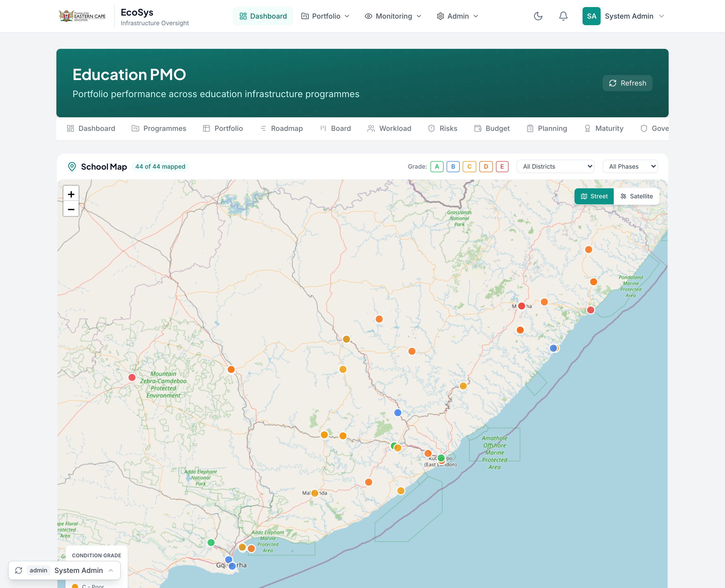
Task: Enable Street map view
Action: (594, 196)
